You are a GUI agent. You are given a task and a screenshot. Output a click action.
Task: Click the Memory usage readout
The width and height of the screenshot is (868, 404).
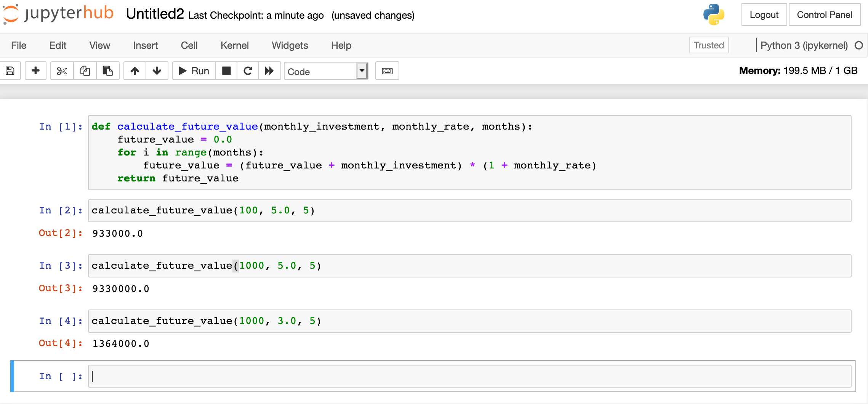pos(798,71)
